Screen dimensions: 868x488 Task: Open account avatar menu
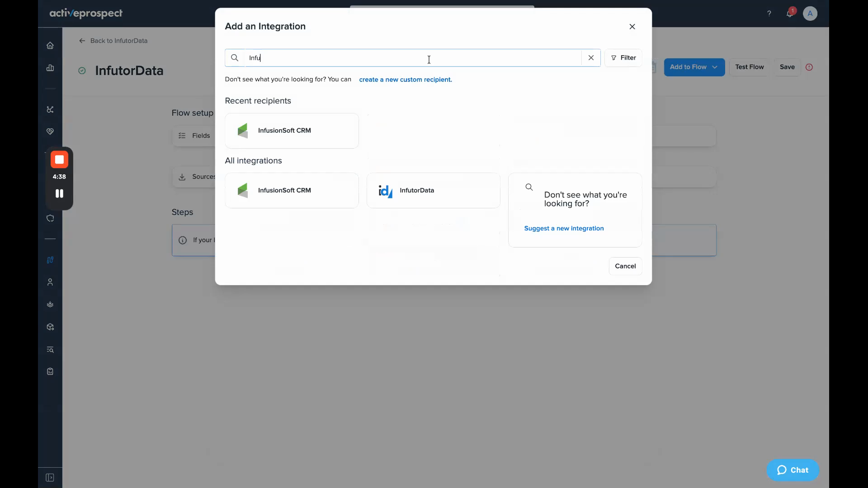(x=810, y=14)
